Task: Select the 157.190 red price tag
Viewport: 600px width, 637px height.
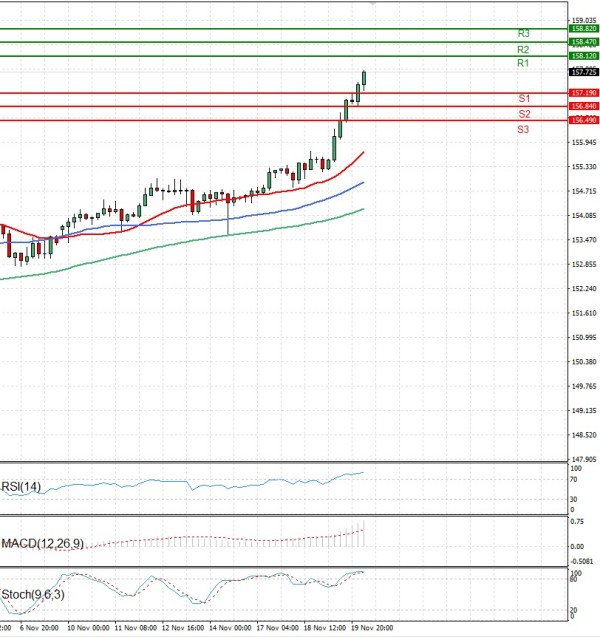Action: (583, 93)
